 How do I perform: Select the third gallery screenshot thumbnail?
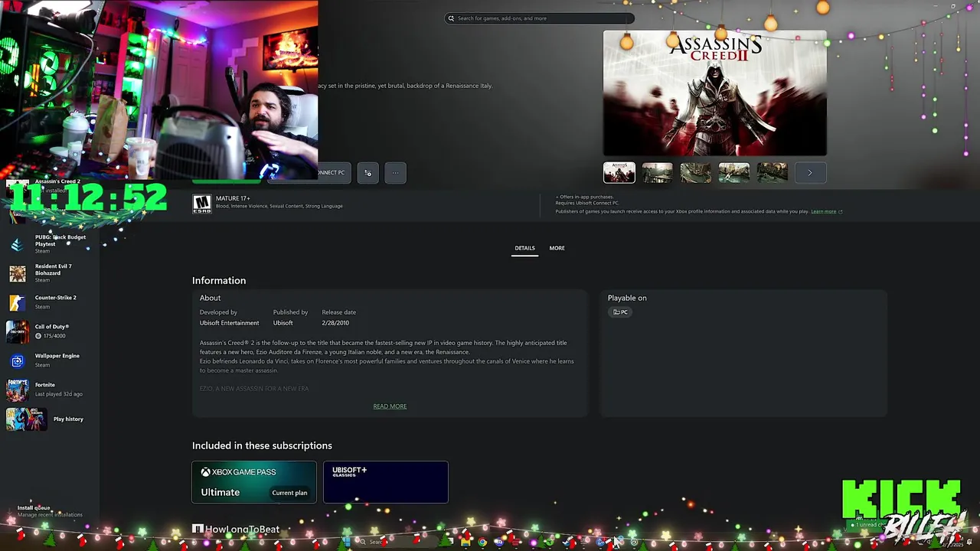pyautogui.click(x=695, y=172)
